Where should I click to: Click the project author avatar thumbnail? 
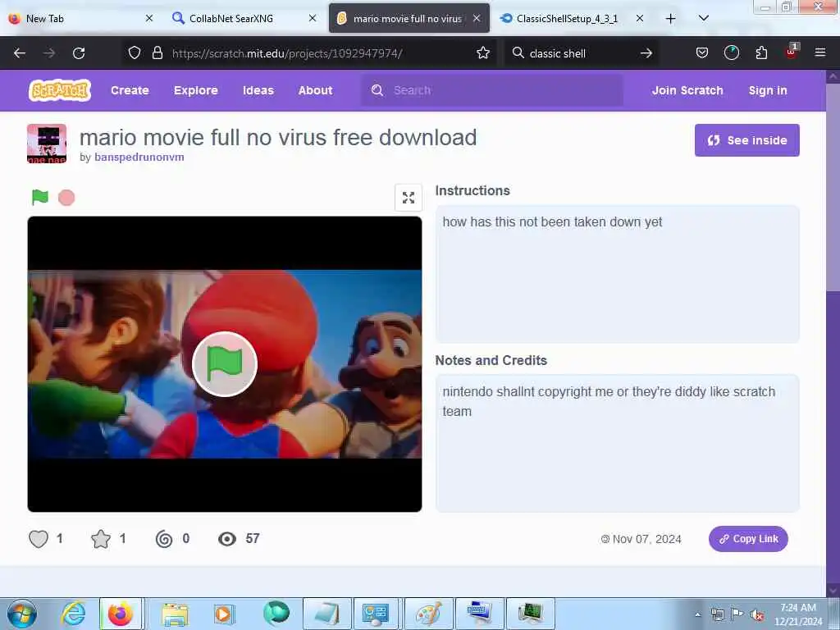pyautogui.click(x=47, y=143)
